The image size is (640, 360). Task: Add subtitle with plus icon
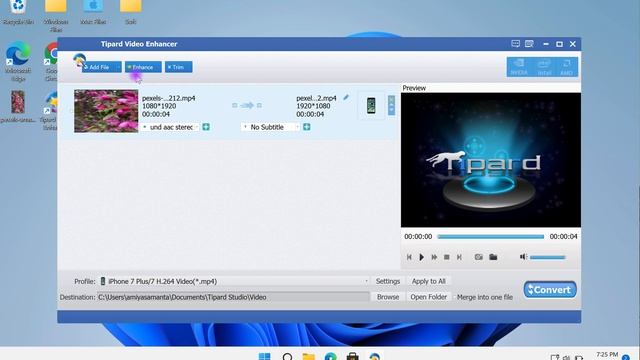[x=307, y=127]
